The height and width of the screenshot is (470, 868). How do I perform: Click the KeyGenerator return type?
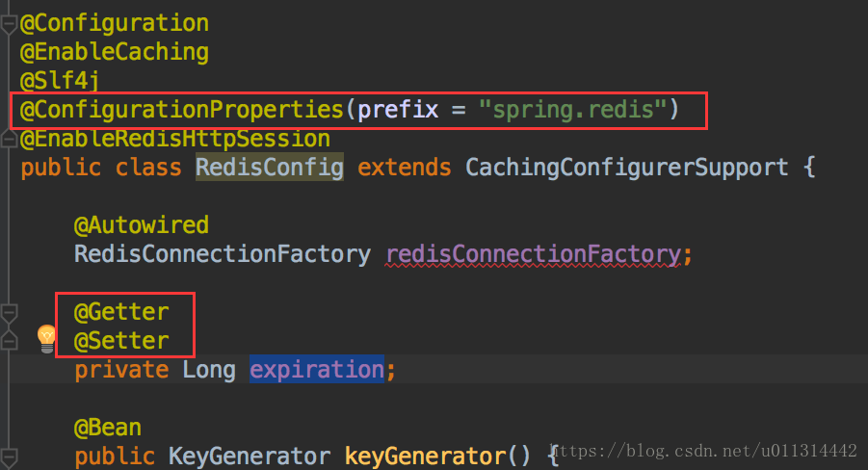(250, 457)
